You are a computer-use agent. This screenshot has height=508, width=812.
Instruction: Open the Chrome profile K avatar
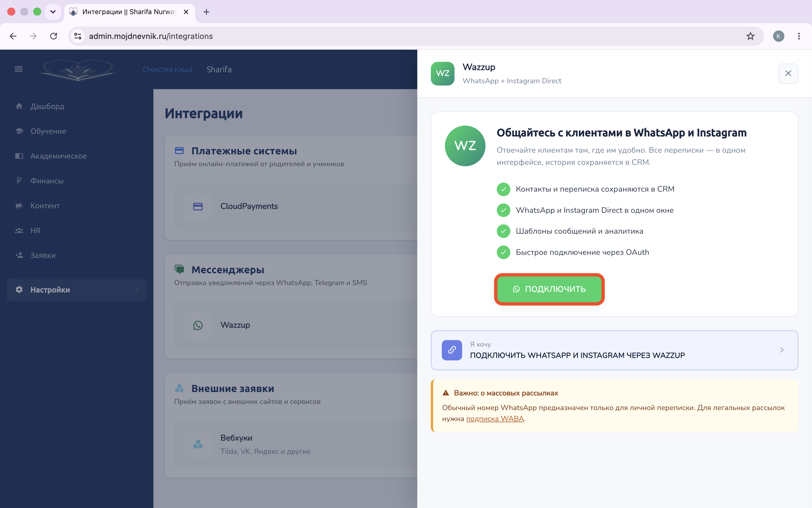[778, 36]
